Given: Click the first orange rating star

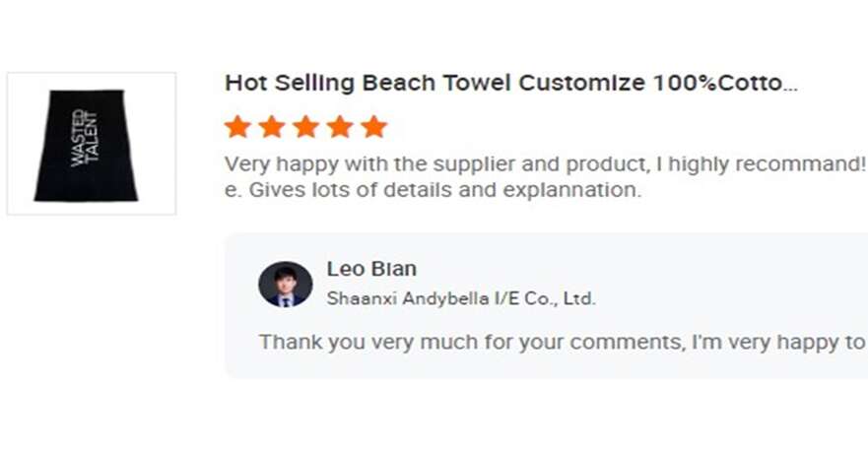Looking at the screenshot, I should point(237,127).
